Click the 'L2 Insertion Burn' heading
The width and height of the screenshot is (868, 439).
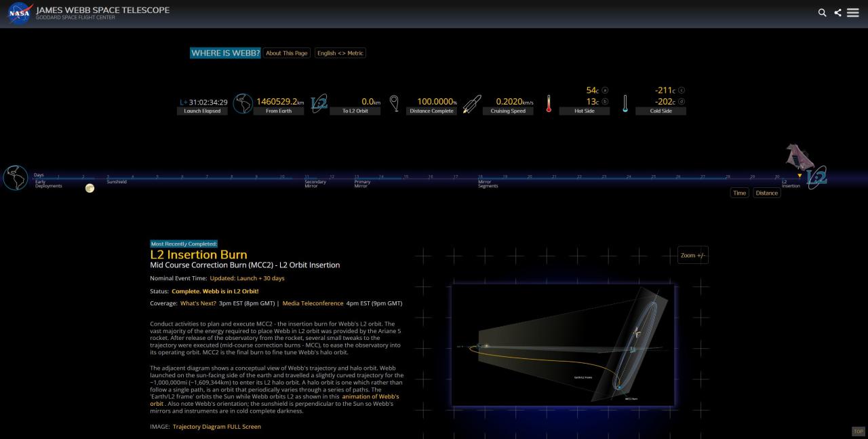[x=199, y=255]
